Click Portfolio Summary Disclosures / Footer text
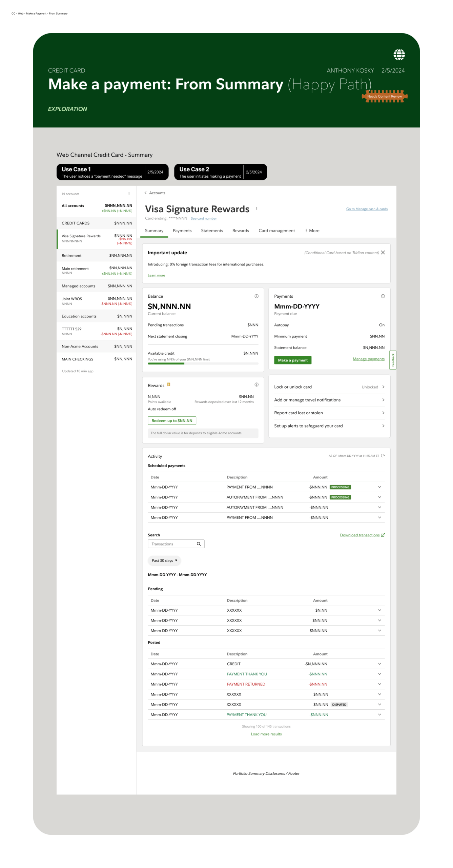The image size is (453, 868). coord(266,773)
